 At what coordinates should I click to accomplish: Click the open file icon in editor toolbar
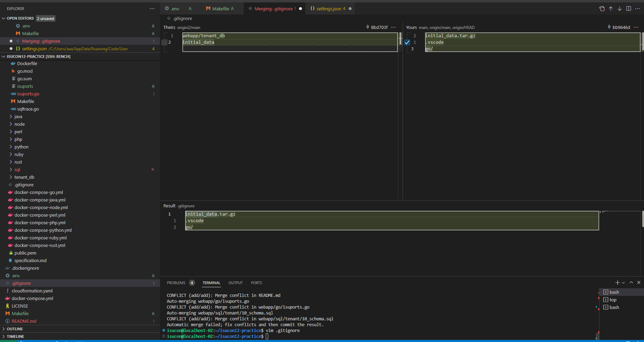click(602, 9)
